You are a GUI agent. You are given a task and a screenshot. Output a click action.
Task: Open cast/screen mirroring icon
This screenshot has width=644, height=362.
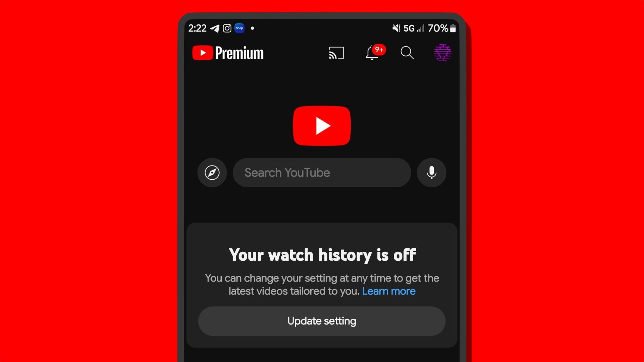[x=338, y=53]
